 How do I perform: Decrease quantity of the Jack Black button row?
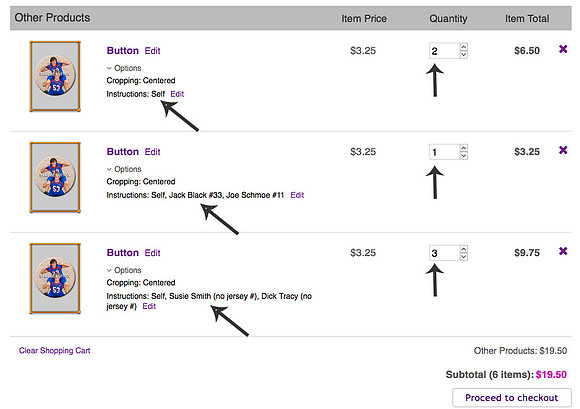pyautogui.click(x=463, y=156)
